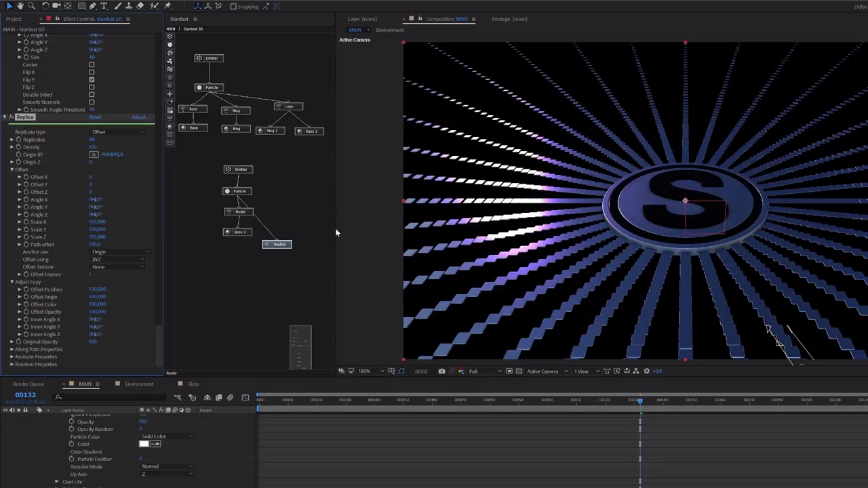Uncheck the Flip Y checkbox
Image resolution: width=868 pixels, height=488 pixels.
point(92,80)
